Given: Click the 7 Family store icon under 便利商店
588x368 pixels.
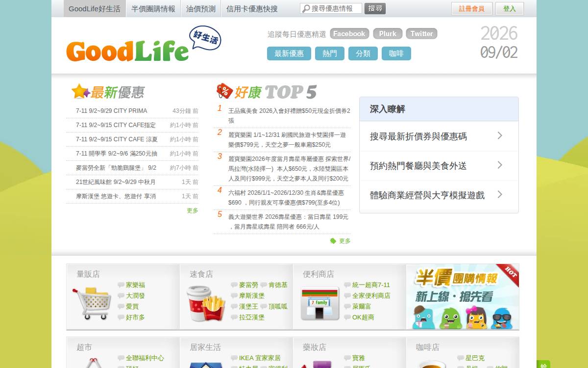Looking at the screenshot, I should tap(320, 303).
